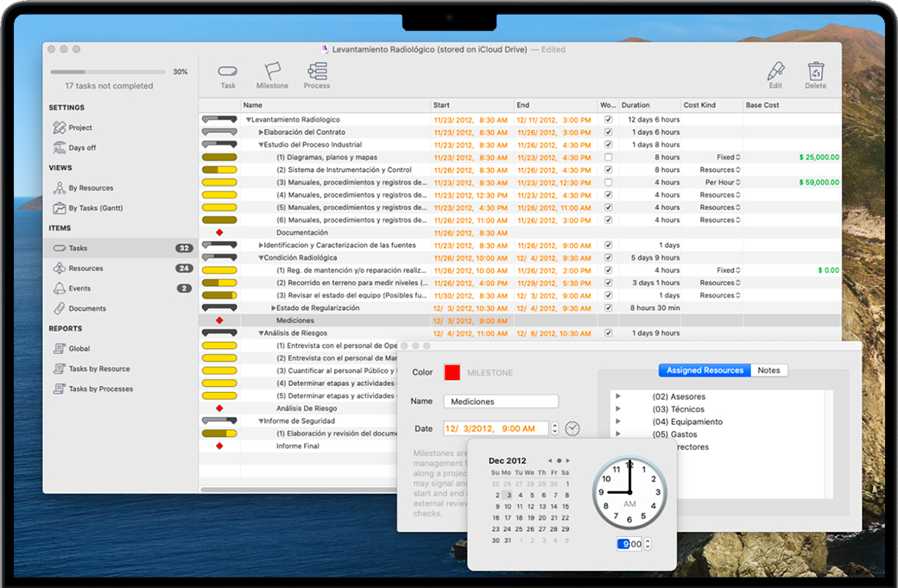This screenshot has height=588, width=898.
Task: Select the Assigned Resources tab
Action: (x=705, y=370)
